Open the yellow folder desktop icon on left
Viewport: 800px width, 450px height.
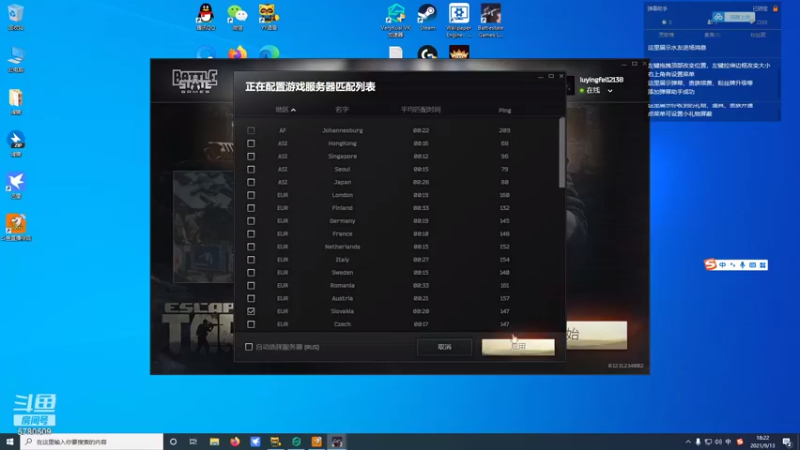[16, 102]
